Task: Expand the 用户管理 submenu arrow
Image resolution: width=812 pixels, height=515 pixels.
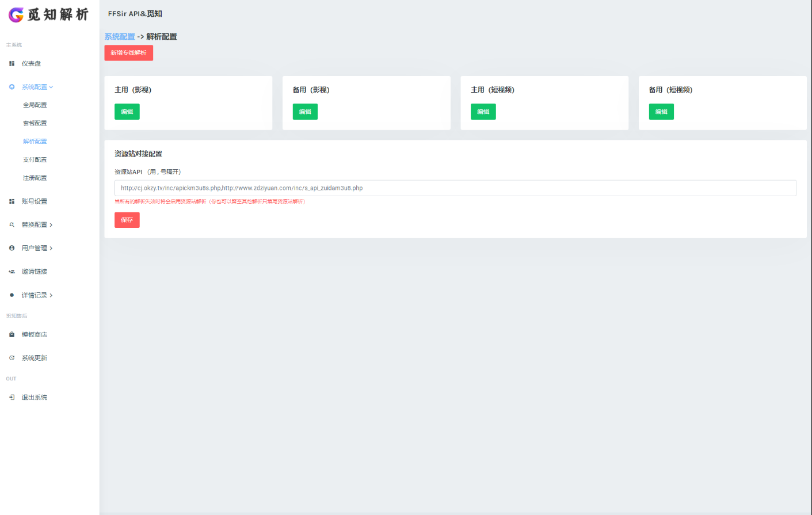Action: [x=51, y=249]
